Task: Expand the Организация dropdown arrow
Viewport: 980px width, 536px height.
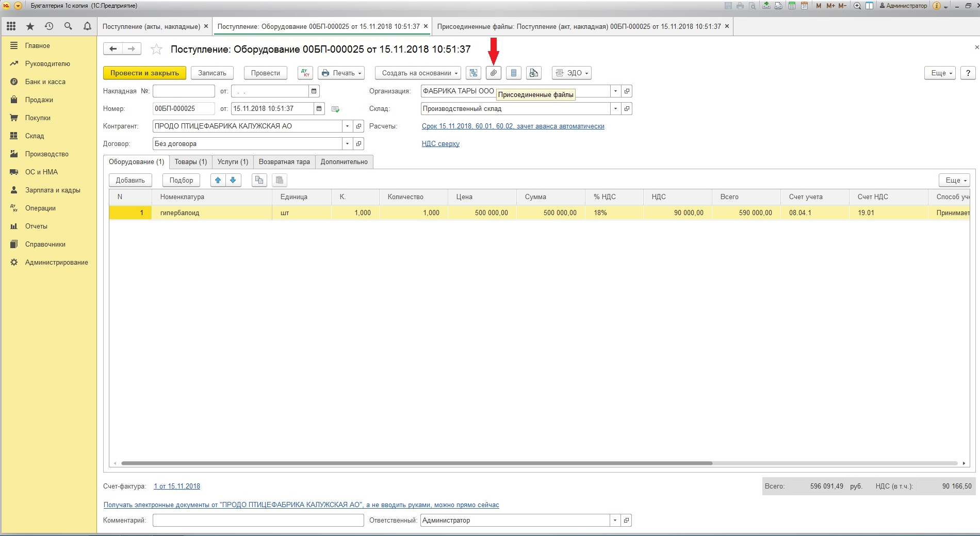Action: click(615, 91)
